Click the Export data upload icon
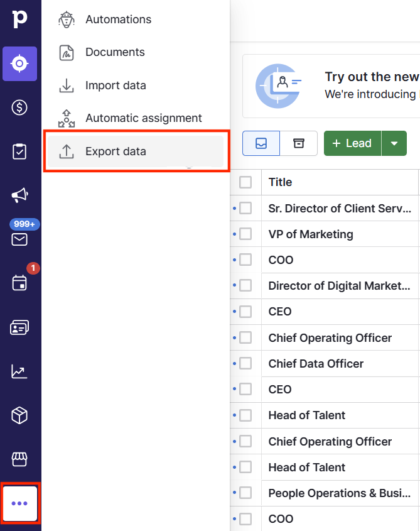The width and height of the screenshot is (420, 531). (67, 151)
